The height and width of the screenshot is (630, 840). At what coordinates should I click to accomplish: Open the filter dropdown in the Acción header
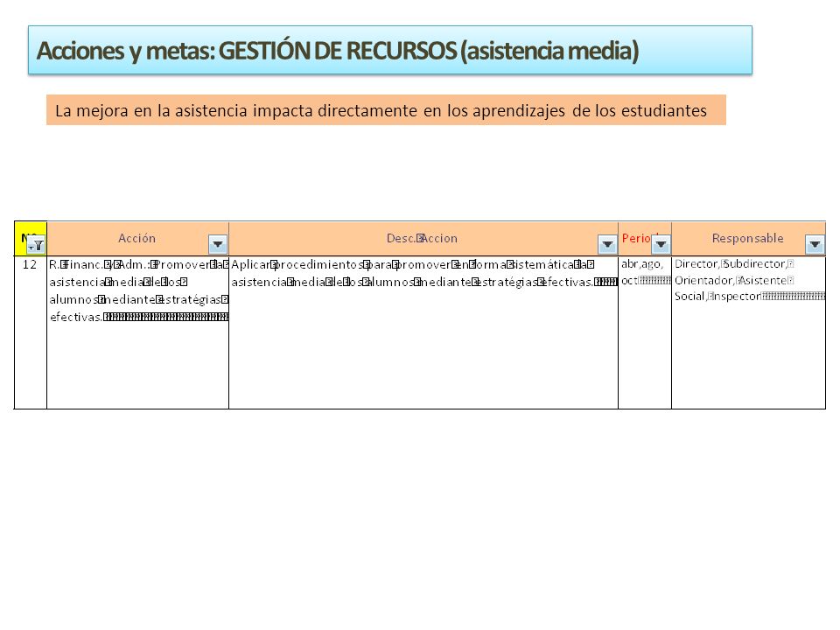coord(218,244)
